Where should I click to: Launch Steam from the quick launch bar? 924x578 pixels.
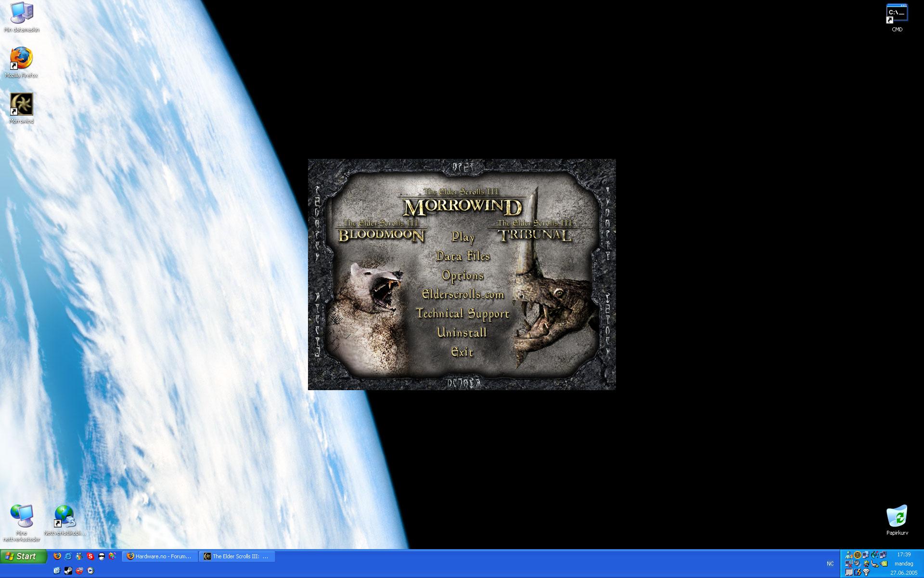(68, 571)
